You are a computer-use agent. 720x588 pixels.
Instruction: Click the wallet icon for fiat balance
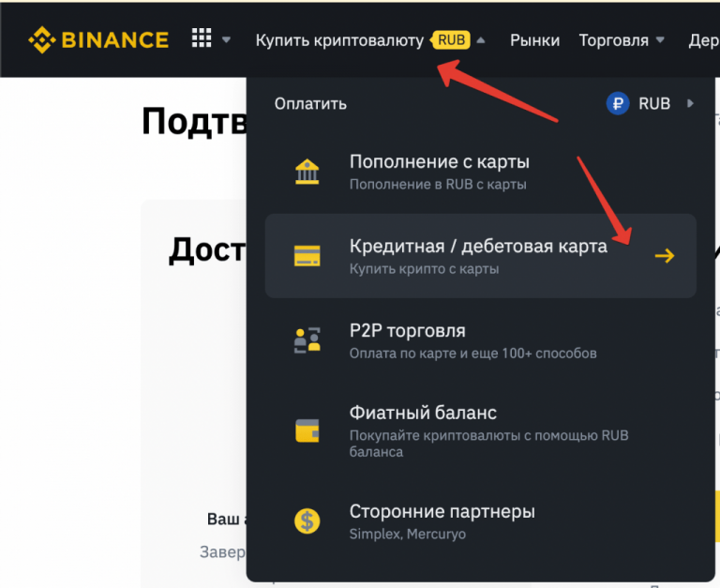(307, 430)
